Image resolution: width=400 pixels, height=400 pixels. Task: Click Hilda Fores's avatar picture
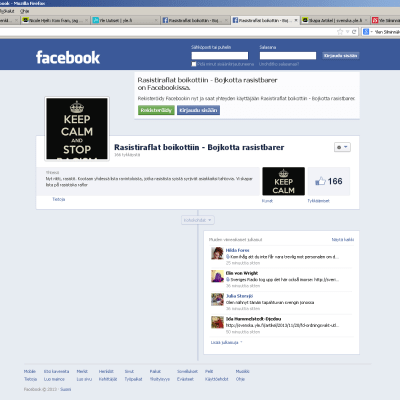tap(217, 253)
